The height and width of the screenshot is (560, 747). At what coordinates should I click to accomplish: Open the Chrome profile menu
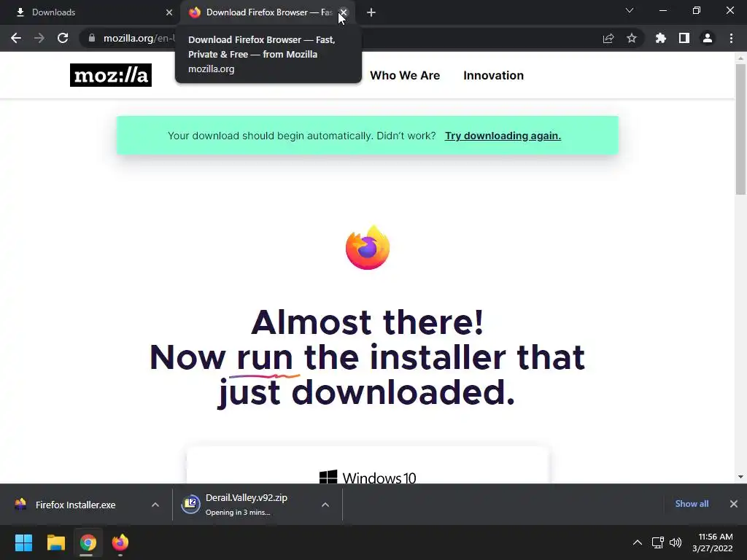708,38
